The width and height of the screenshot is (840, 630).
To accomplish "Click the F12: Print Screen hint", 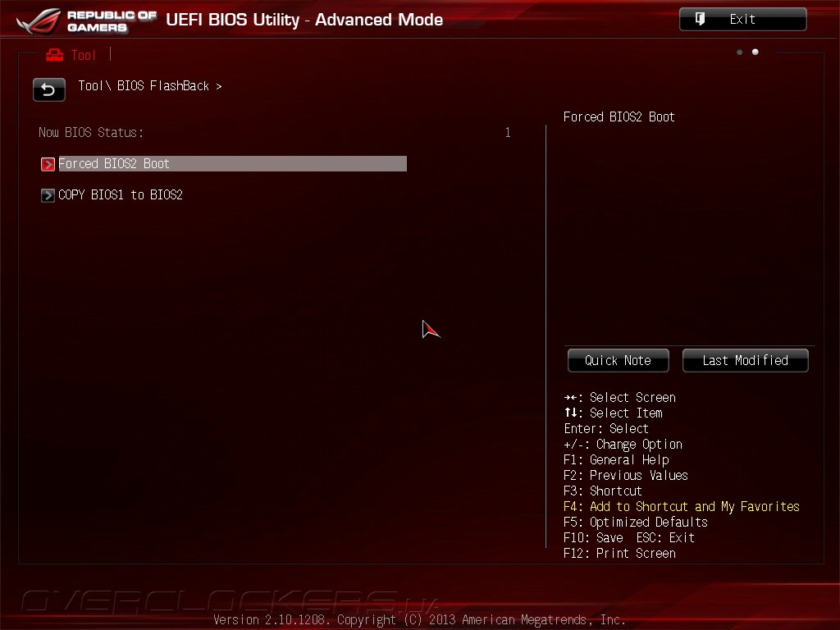I will tap(620, 554).
